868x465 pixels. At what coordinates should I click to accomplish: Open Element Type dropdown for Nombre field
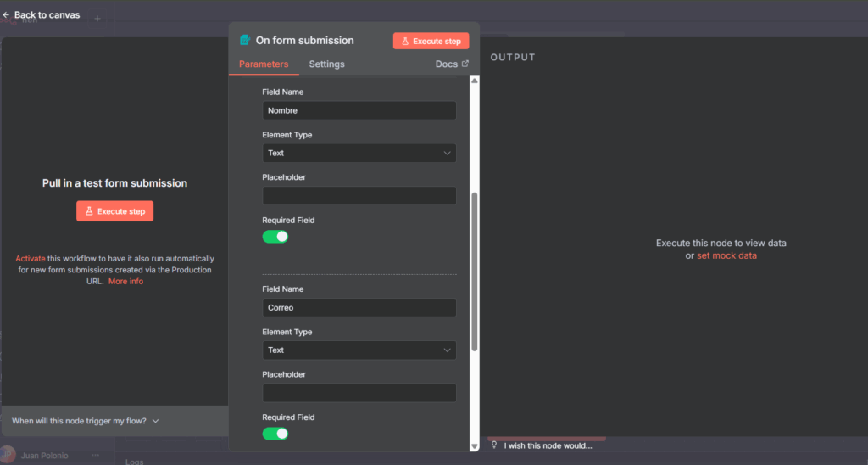coord(359,153)
